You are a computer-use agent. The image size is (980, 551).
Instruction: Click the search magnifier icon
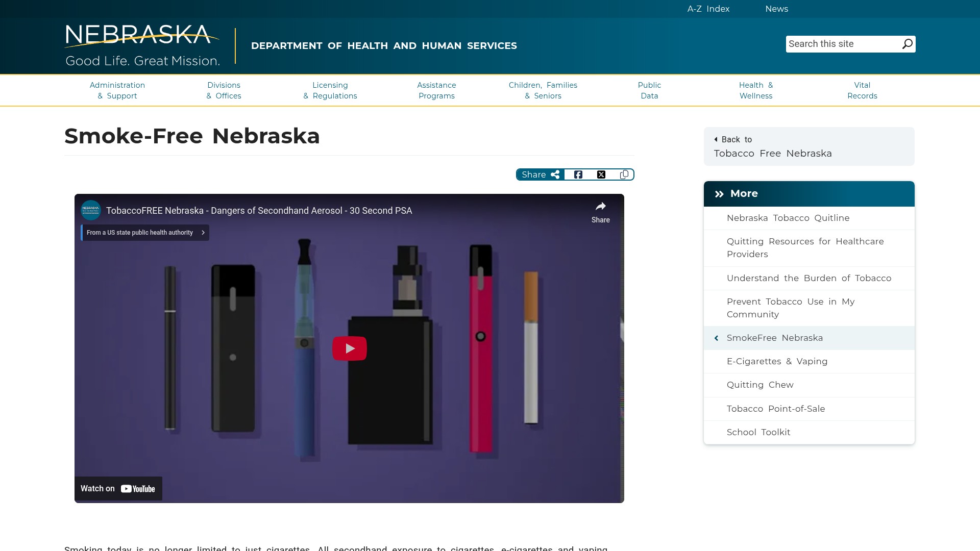coord(907,44)
